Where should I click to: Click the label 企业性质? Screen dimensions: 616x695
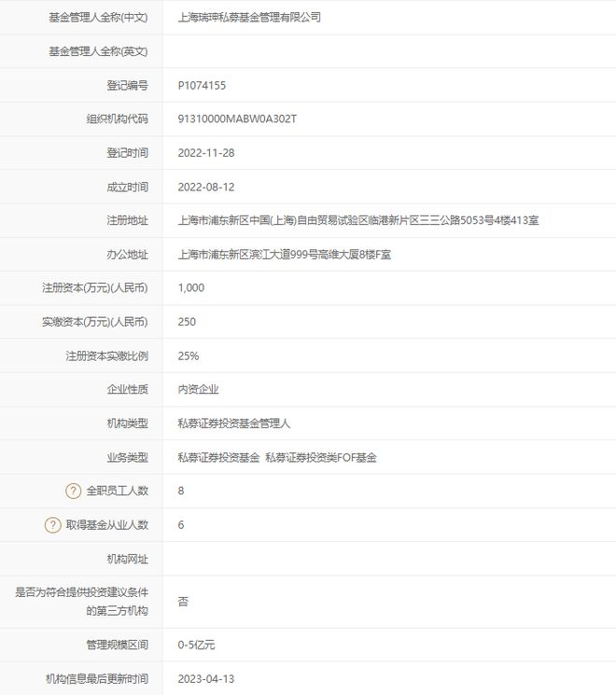127,390
